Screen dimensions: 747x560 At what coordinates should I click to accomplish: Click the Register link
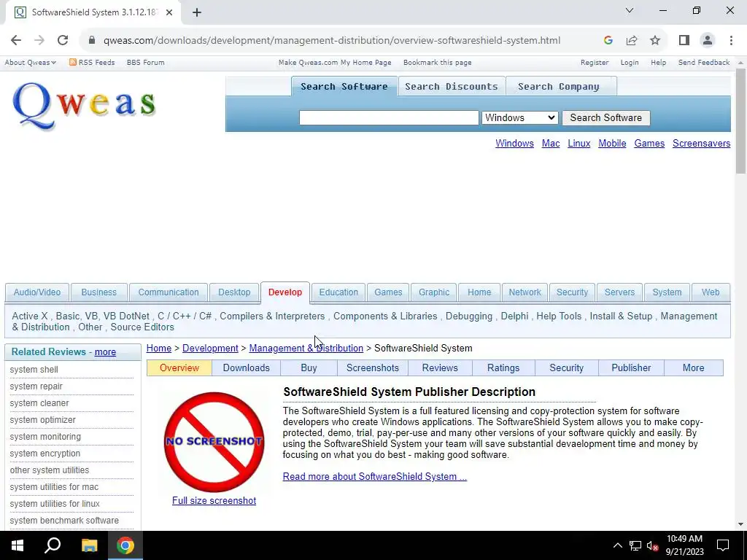[594, 63]
